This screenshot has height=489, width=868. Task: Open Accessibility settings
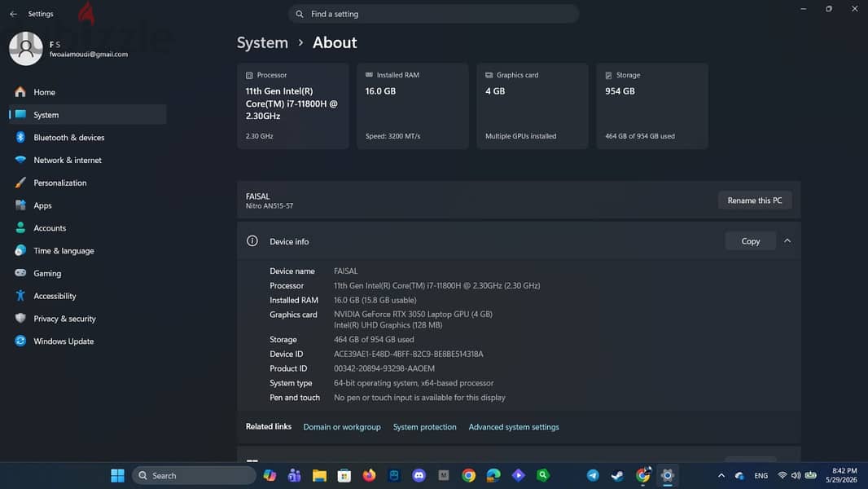87,297
